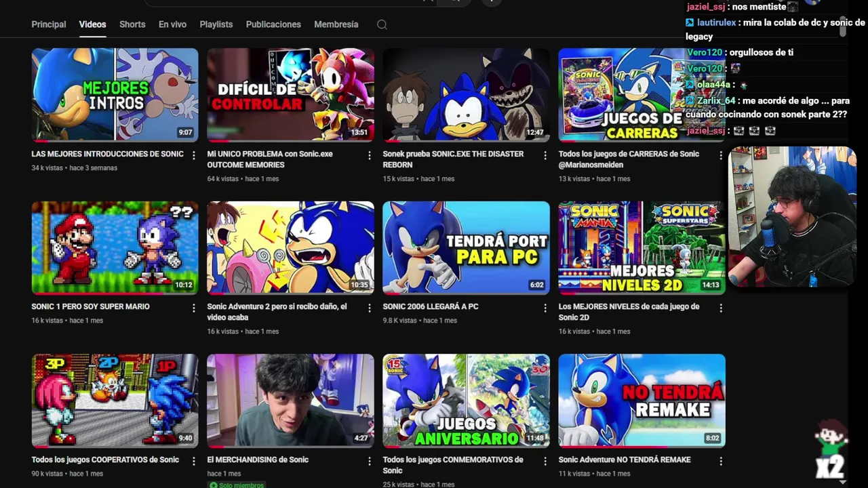Image resolution: width=868 pixels, height=488 pixels.
Task: Play the MEJORES NIVELES 2D thumbnail
Action: point(642,247)
